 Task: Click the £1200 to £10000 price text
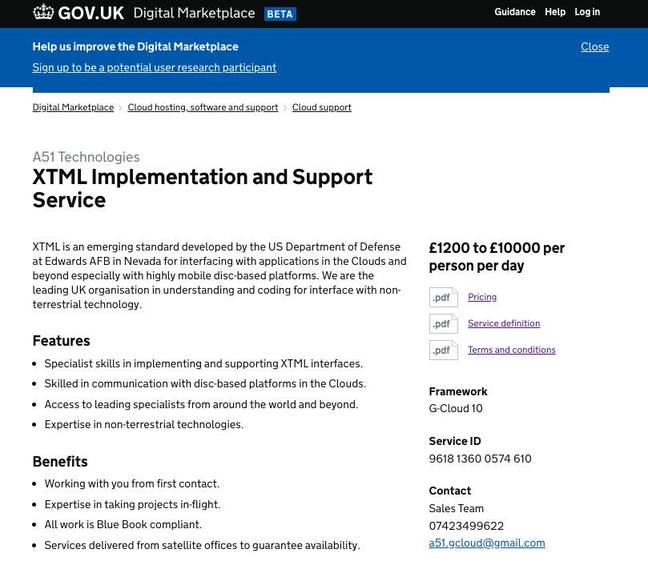(497, 257)
